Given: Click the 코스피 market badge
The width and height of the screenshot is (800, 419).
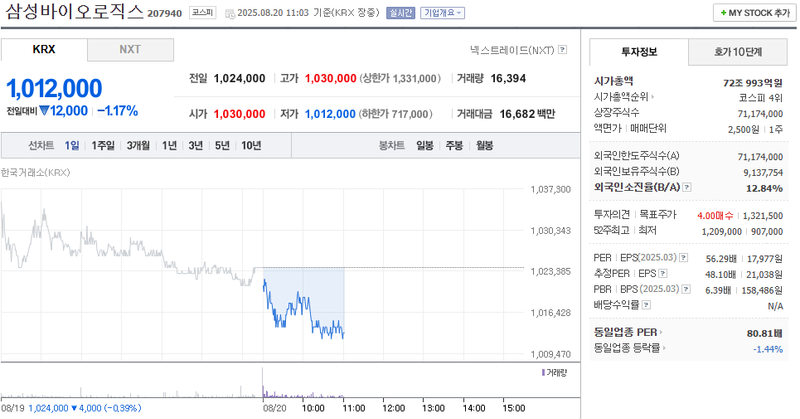Looking at the screenshot, I should [203, 13].
